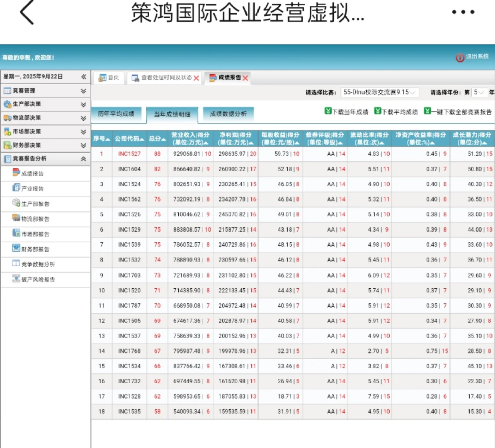Click the 一键下载全部竞赛报告 green icon
The height and width of the screenshot is (448, 495).
click(x=427, y=111)
